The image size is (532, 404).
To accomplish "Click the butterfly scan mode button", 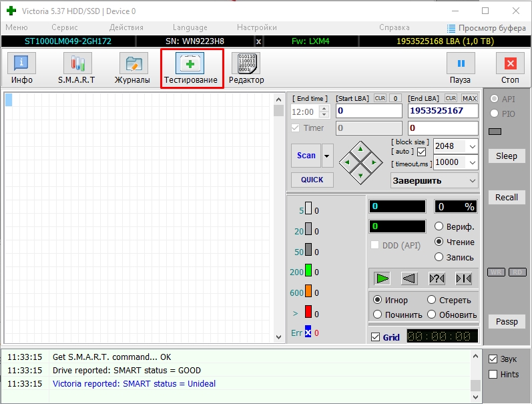I will pyautogui.click(x=463, y=278).
